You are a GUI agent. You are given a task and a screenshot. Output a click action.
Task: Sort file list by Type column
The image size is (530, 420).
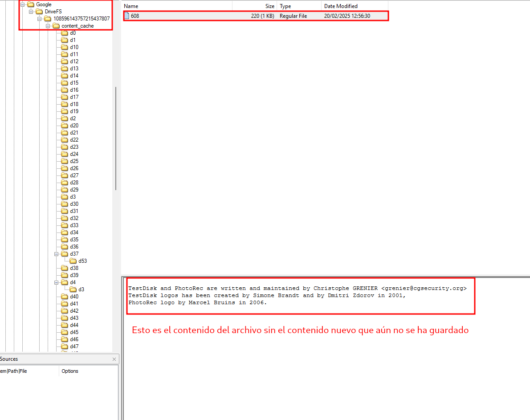299,6
